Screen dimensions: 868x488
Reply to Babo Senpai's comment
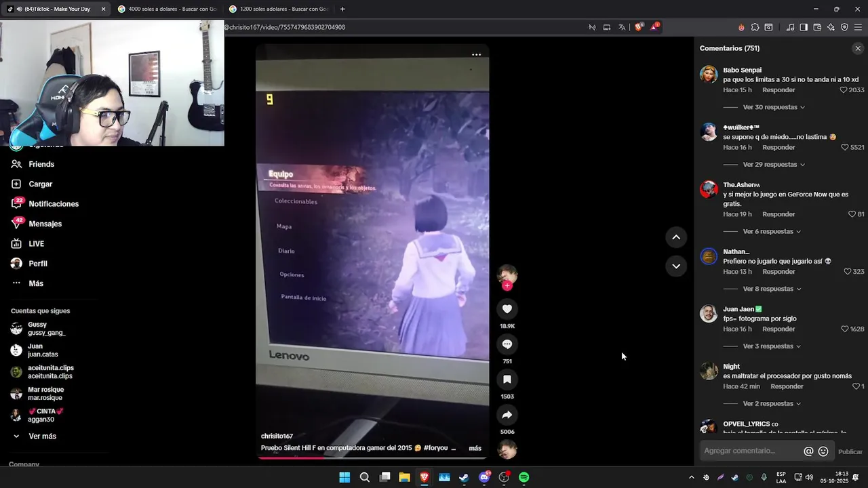(x=778, y=90)
